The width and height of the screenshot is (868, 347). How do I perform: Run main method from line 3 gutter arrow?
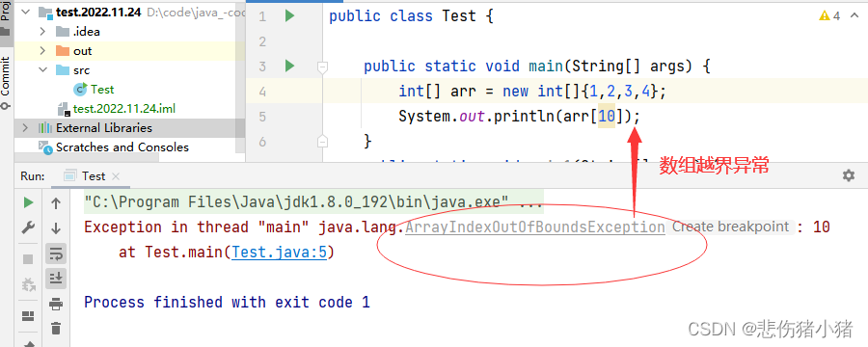click(289, 67)
